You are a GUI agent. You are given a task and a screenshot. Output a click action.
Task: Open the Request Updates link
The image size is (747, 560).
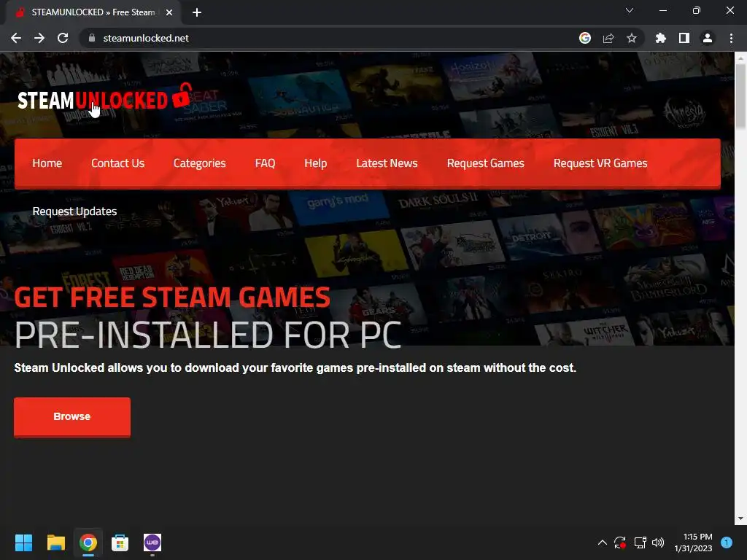click(74, 211)
